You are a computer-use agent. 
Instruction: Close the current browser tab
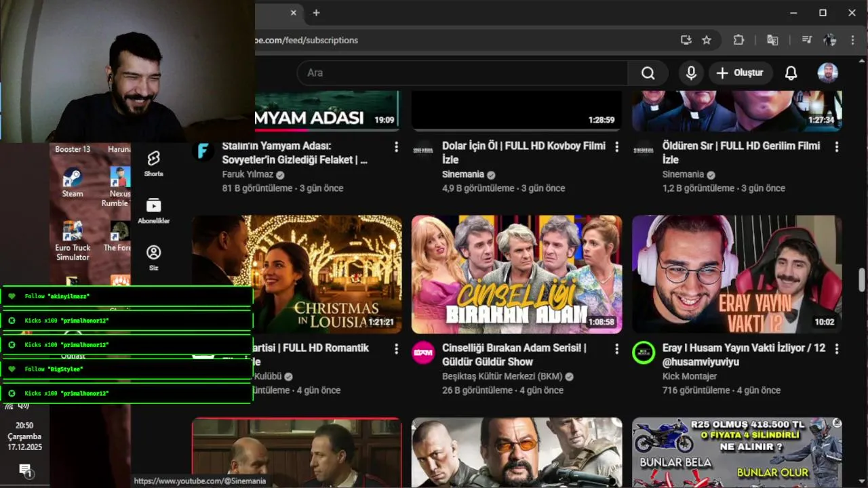293,13
